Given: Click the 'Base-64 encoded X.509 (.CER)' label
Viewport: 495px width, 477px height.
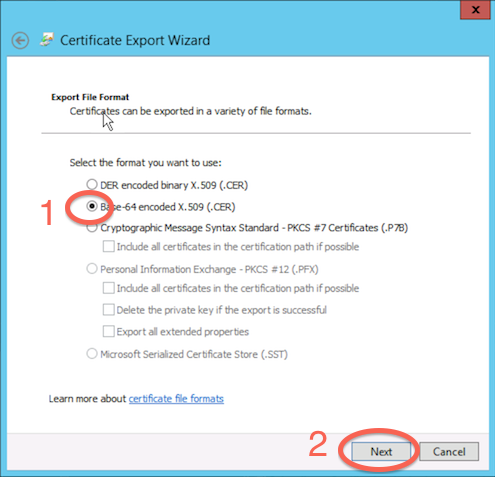Looking at the screenshot, I should coord(168,207).
